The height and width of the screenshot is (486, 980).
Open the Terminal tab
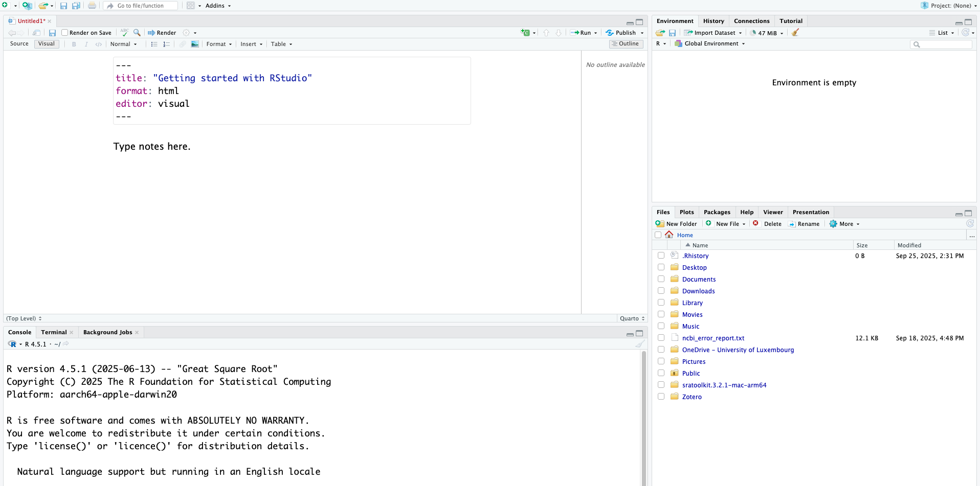pos(54,332)
